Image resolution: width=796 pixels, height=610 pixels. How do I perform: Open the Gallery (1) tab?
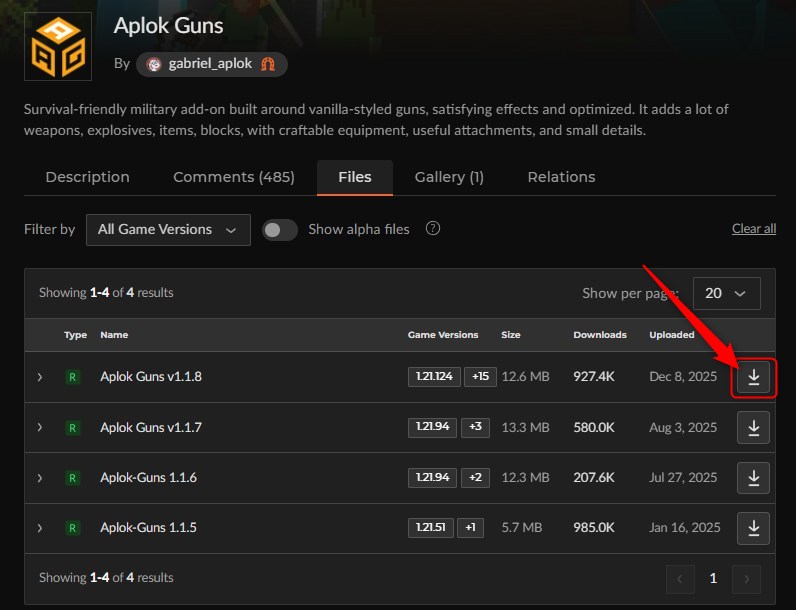pos(449,177)
